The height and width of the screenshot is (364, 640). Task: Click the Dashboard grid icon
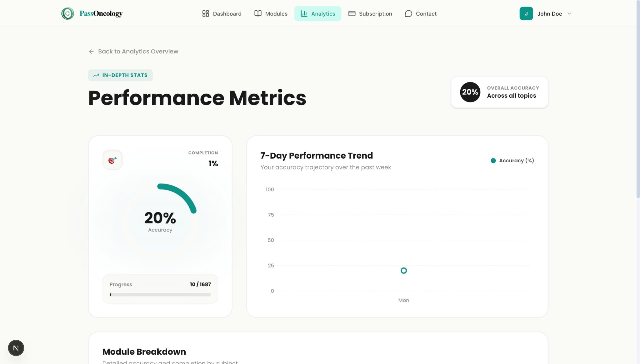click(x=206, y=13)
